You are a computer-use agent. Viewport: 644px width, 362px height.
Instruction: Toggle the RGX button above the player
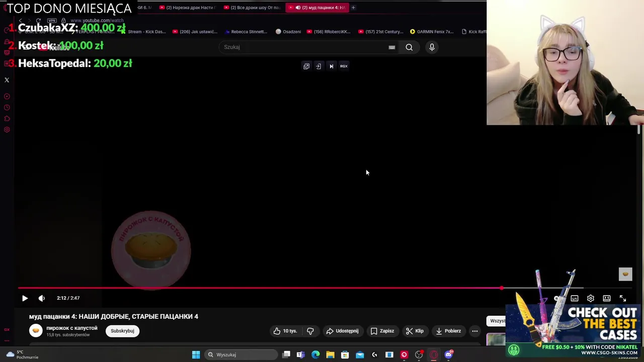344,66
